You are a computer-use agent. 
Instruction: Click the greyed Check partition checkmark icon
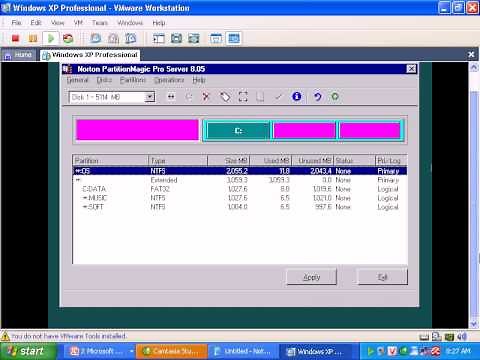coord(278,97)
